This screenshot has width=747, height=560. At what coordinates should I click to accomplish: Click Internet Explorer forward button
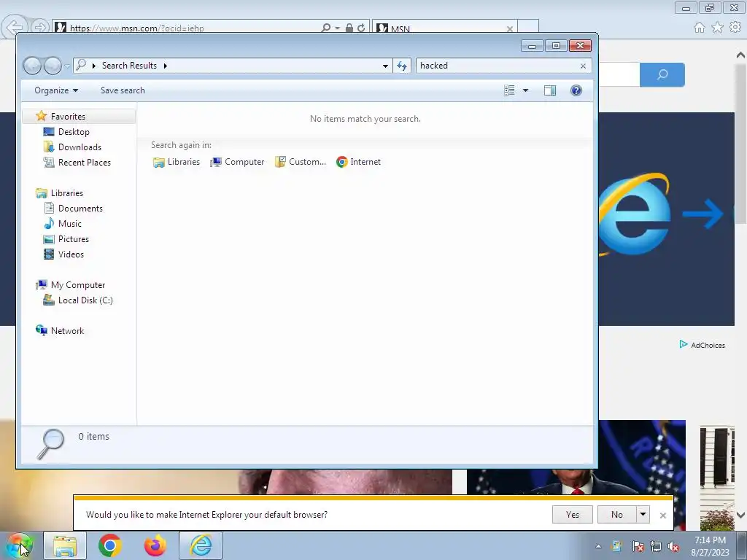[40, 28]
